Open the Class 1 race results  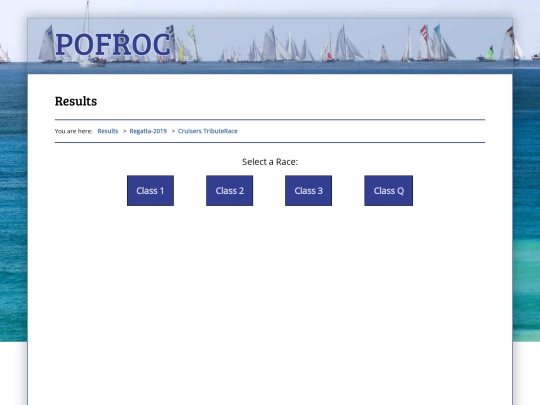(x=150, y=190)
